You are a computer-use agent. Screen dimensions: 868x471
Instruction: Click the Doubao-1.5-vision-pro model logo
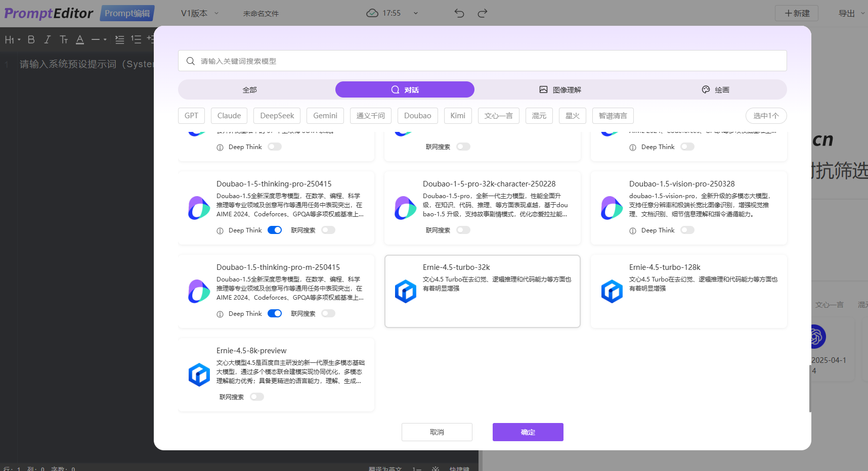click(612, 208)
